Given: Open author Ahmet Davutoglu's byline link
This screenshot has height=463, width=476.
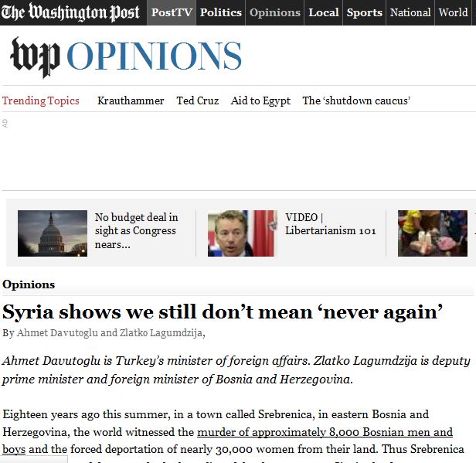Looking at the screenshot, I should pos(57,332).
